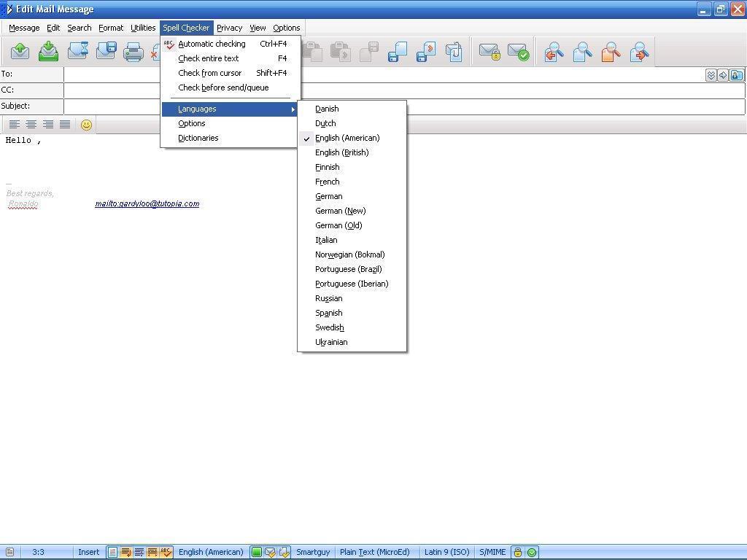Click the first send message toolbar icon

[x=20, y=52]
